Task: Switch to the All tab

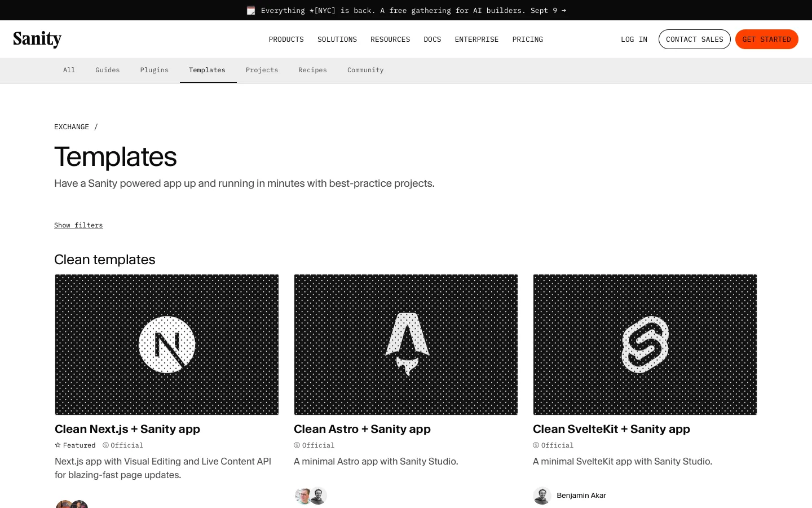Action: (69, 70)
